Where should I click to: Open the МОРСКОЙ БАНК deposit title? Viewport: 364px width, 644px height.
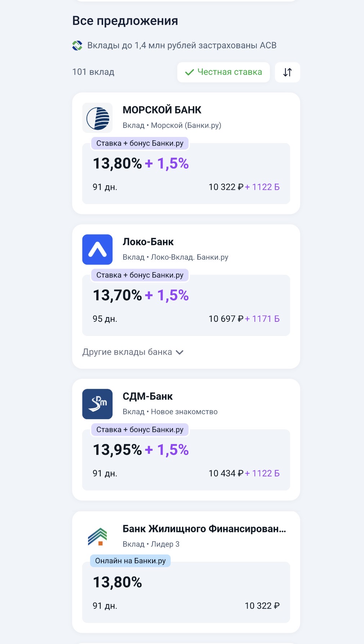pos(162,110)
